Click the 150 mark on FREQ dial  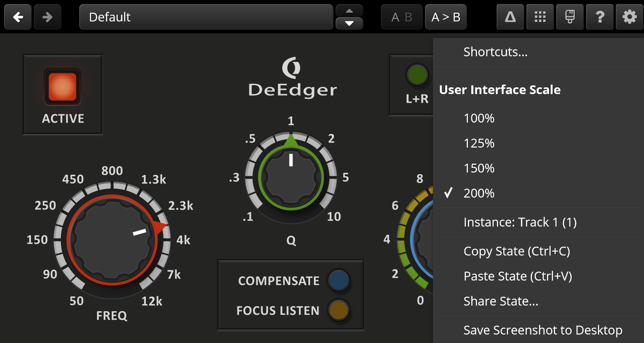[x=37, y=240]
